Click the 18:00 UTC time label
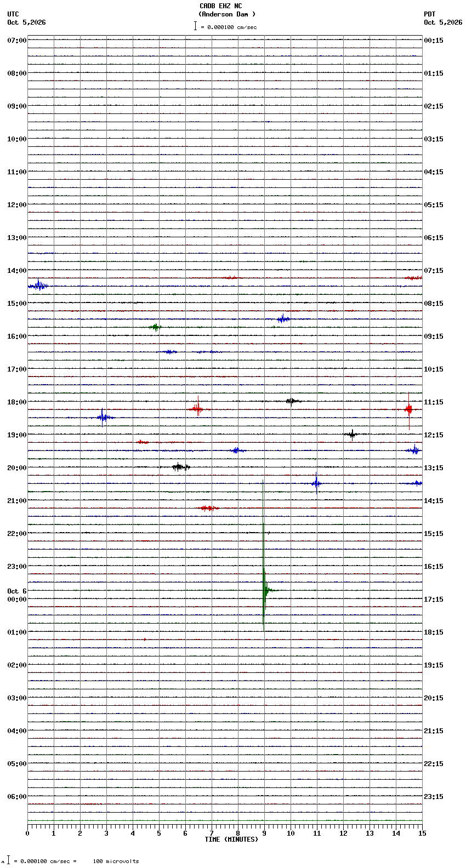The height and width of the screenshot is (868, 466). pyautogui.click(x=17, y=402)
